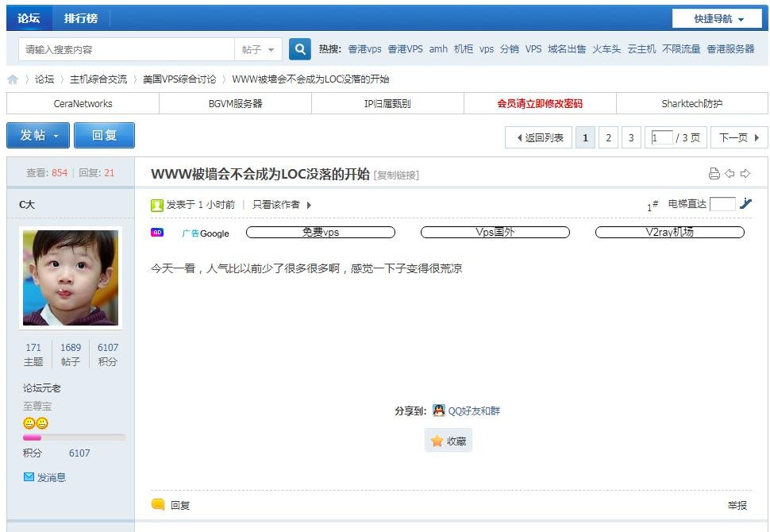The image size is (770, 532).
Task: Click the blue search magnifier button
Action: click(x=299, y=49)
